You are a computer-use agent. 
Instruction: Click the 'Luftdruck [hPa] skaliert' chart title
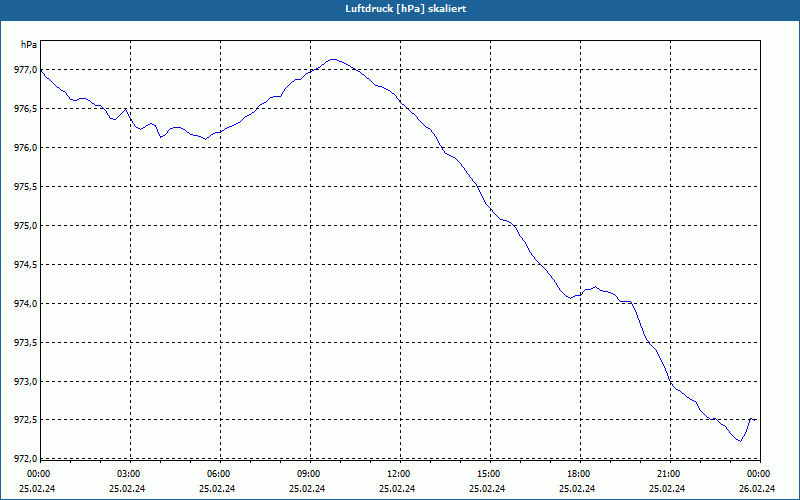point(405,9)
